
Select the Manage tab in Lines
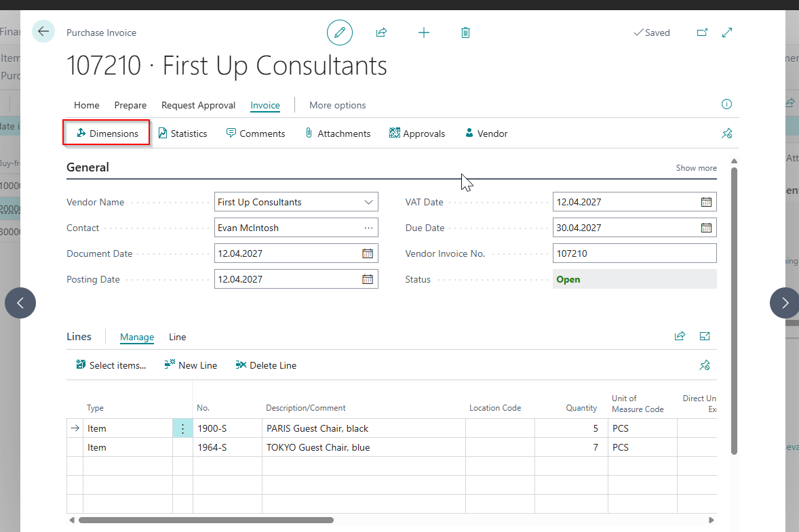pyautogui.click(x=137, y=337)
